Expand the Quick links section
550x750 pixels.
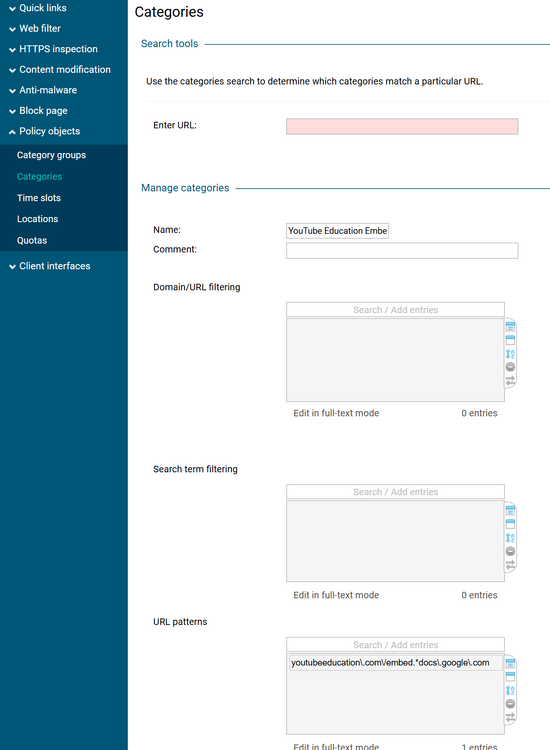click(38, 8)
